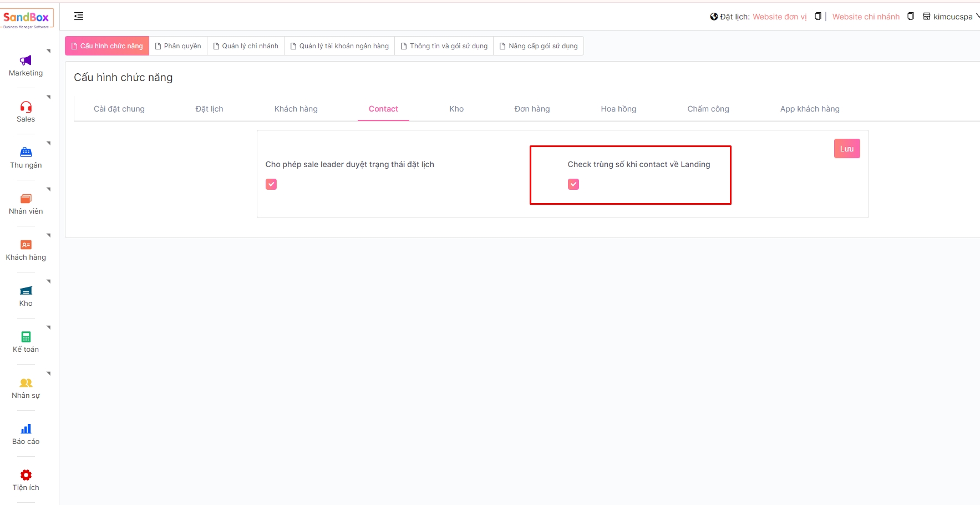This screenshot has width=980, height=505.
Task: Toggle sale leader duyệt trạng thái checkbox
Action: pos(271,184)
